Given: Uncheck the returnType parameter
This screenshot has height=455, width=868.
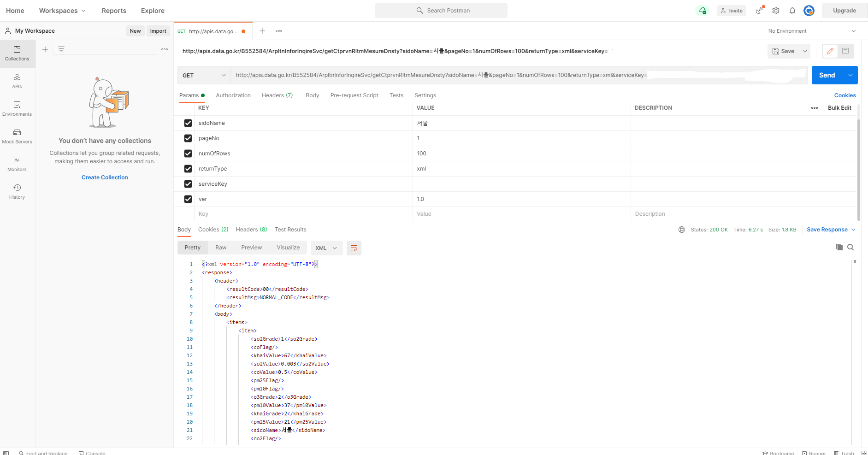Looking at the screenshot, I should pos(188,169).
